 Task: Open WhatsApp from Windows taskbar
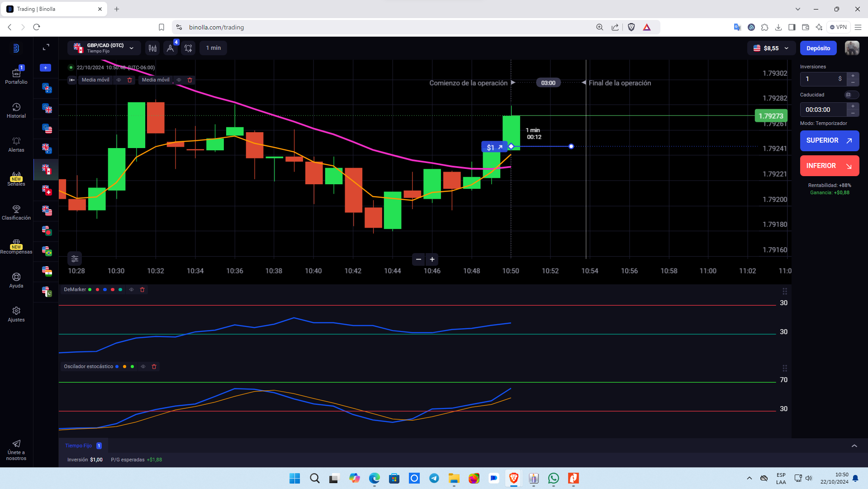[553, 478]
